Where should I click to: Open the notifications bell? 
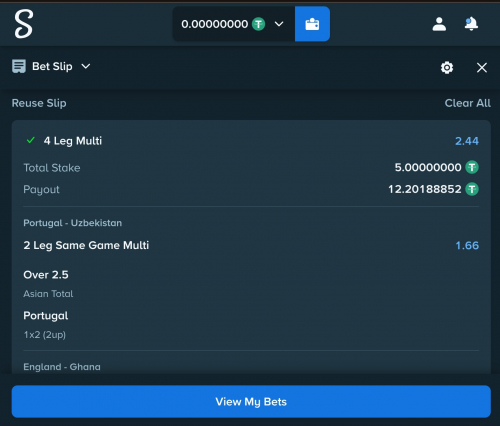(x=471, y=24)
